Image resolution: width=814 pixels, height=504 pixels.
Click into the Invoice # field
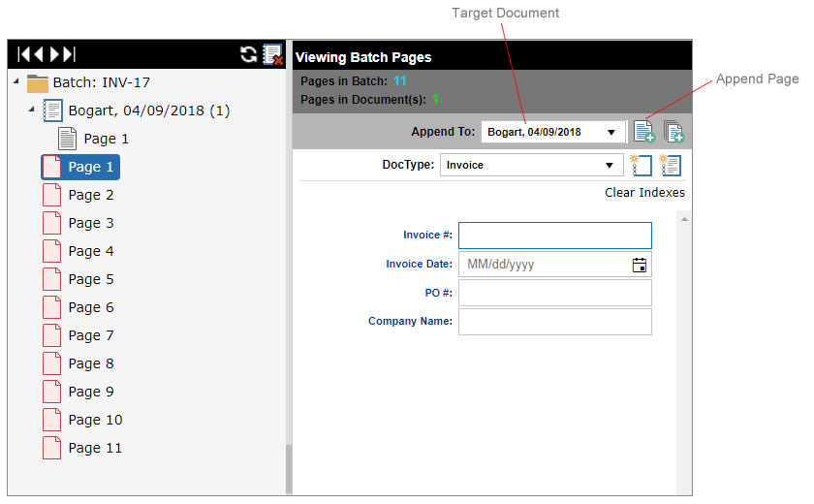pos(554,236)
